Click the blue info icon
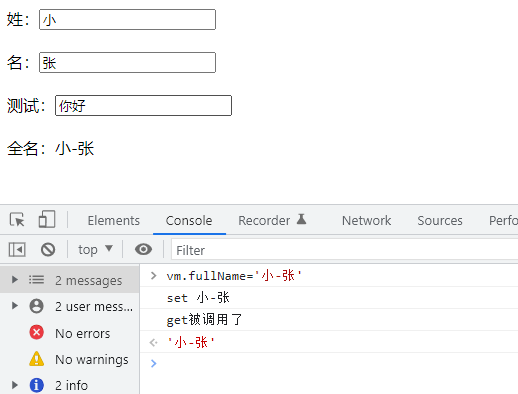Screen dimensions: 518x394 point(36,385)
